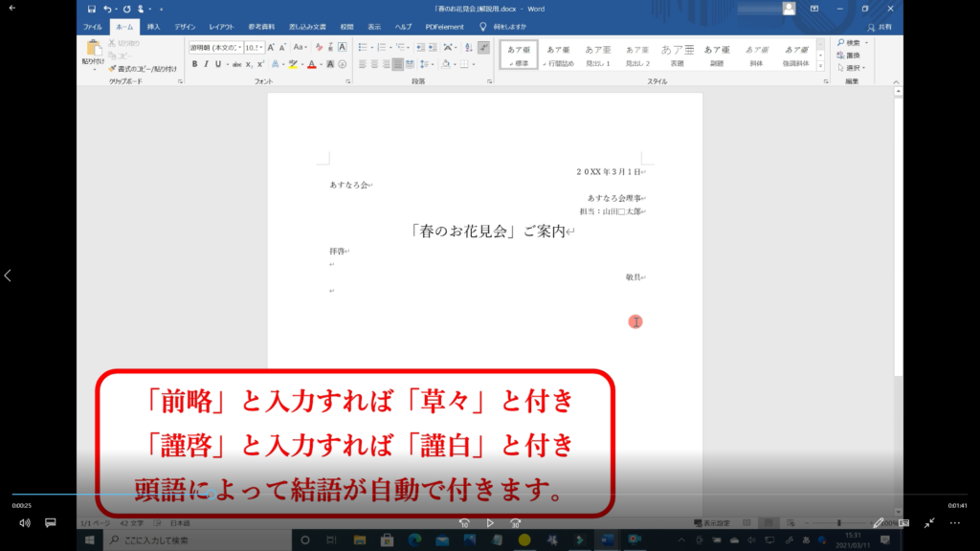The image size is (980, 551).
Task: Open the 挿入 (Insert) tab
Action: coord(153,28)
